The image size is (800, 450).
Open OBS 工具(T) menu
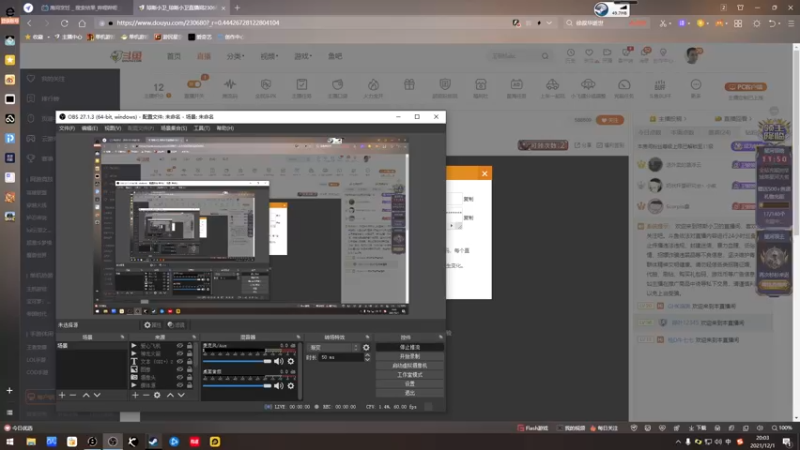click(202, 128)
